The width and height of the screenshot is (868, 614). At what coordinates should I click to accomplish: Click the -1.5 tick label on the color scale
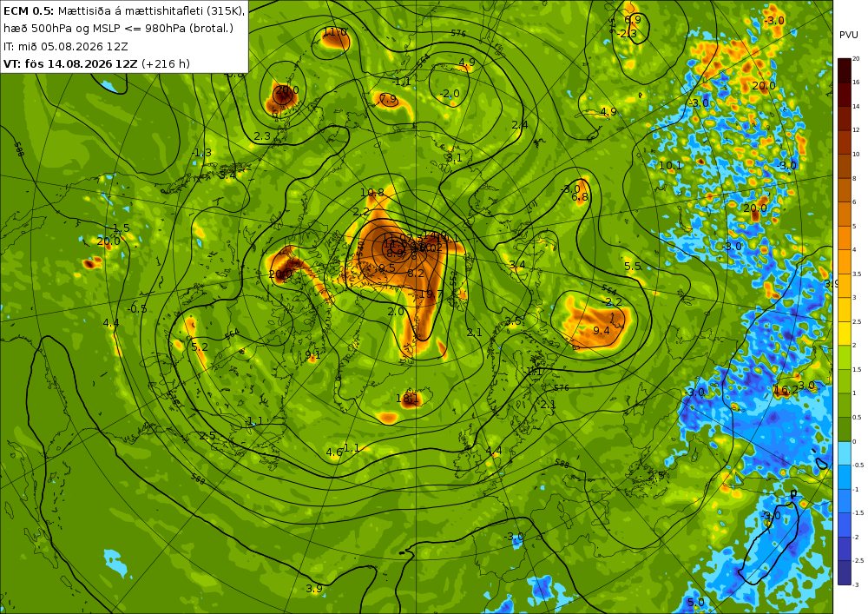click(x=858, y=512)
